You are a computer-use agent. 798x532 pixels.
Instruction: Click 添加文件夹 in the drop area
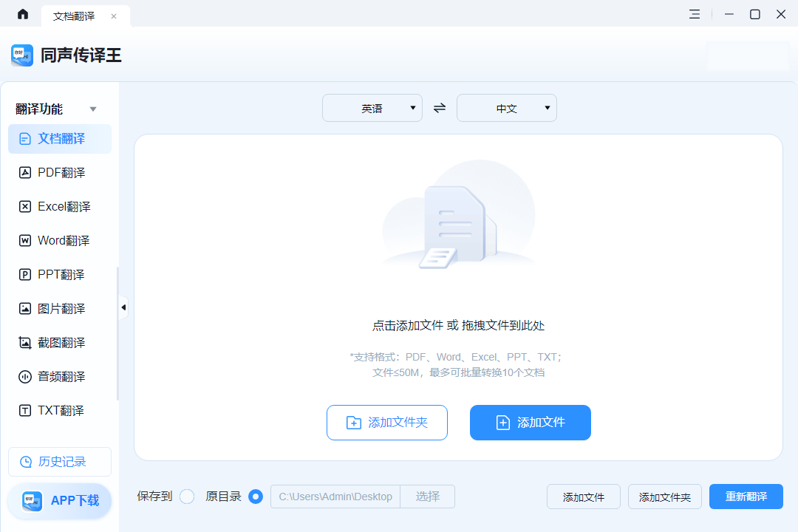click(x=387, y=423)
